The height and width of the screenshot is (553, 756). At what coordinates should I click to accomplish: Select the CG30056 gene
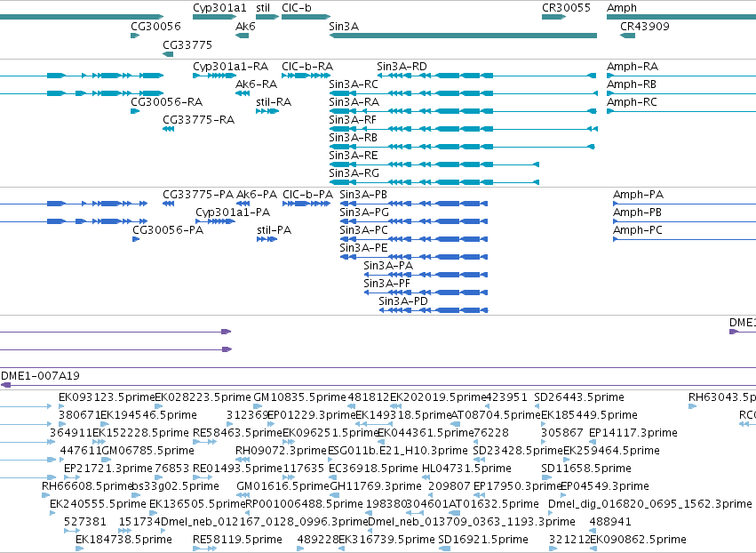135,36
